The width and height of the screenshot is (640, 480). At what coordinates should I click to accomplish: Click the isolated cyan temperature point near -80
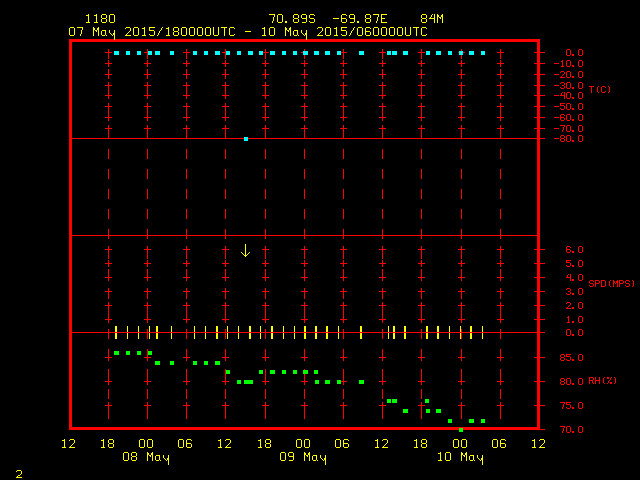pyautogui.click(x=246, y=139)
